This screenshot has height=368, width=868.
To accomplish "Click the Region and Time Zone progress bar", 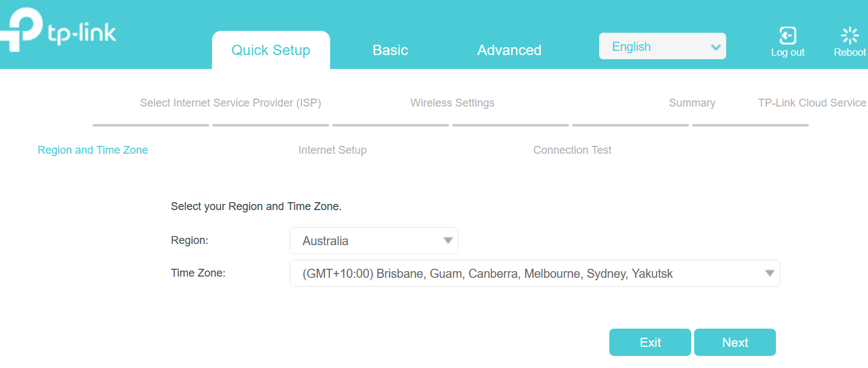I will [x=150, y=125].
